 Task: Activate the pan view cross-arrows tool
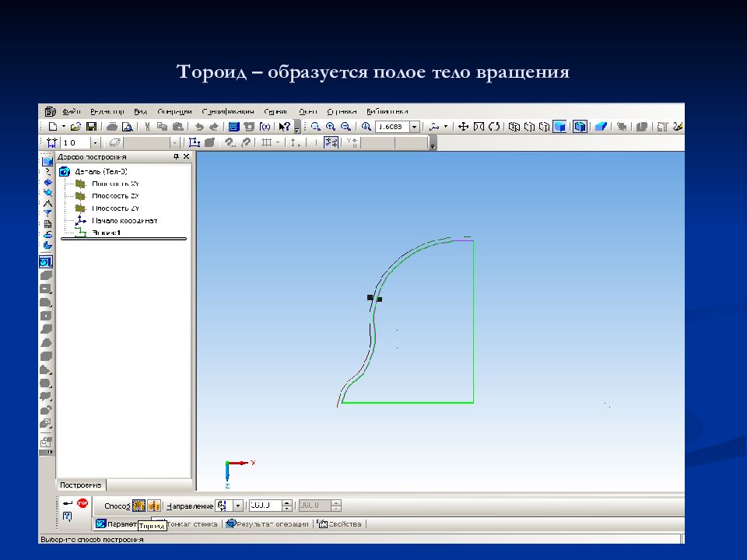[463, 127]
